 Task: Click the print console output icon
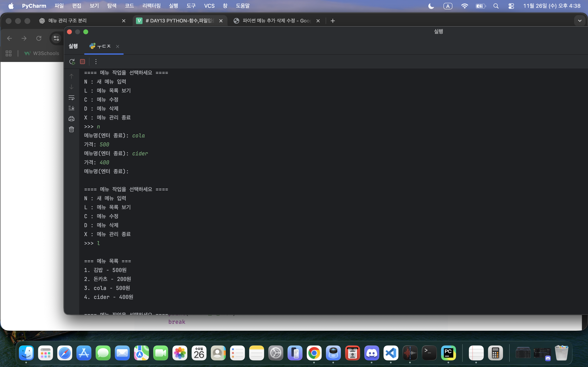[71, 119]
